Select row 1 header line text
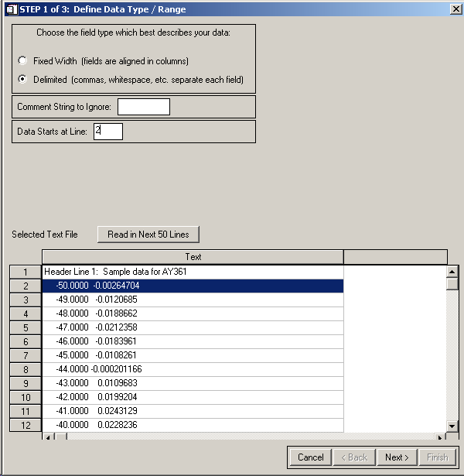 point(193,272)
